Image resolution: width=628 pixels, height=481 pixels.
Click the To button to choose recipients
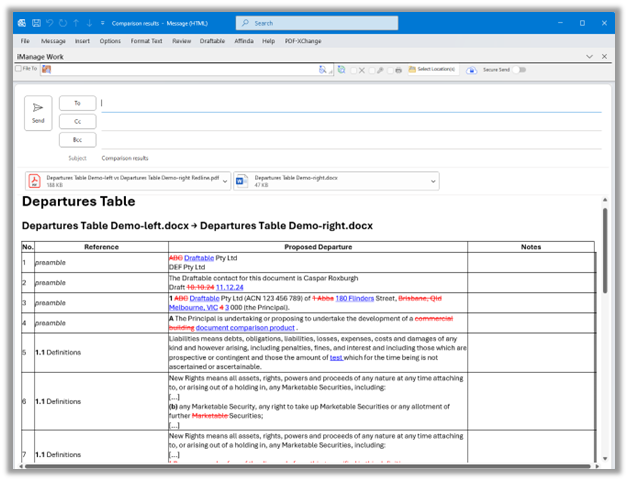tap(78, 103)
